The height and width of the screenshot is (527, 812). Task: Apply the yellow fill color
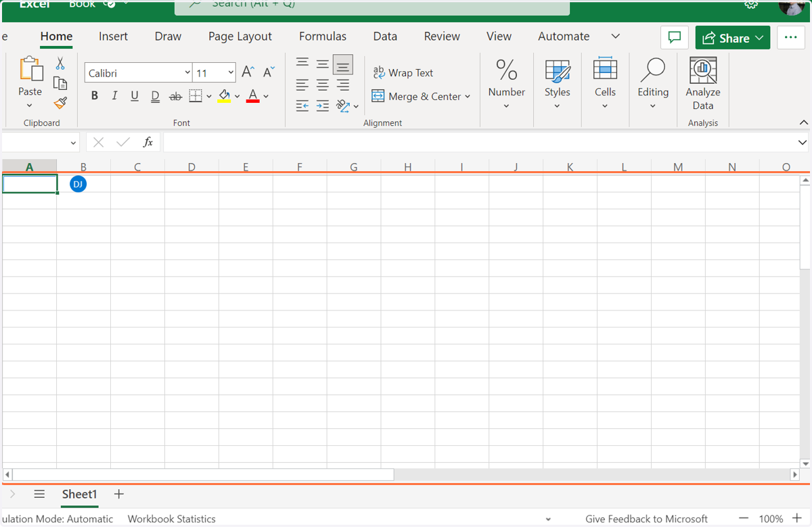tap(225, 96)
